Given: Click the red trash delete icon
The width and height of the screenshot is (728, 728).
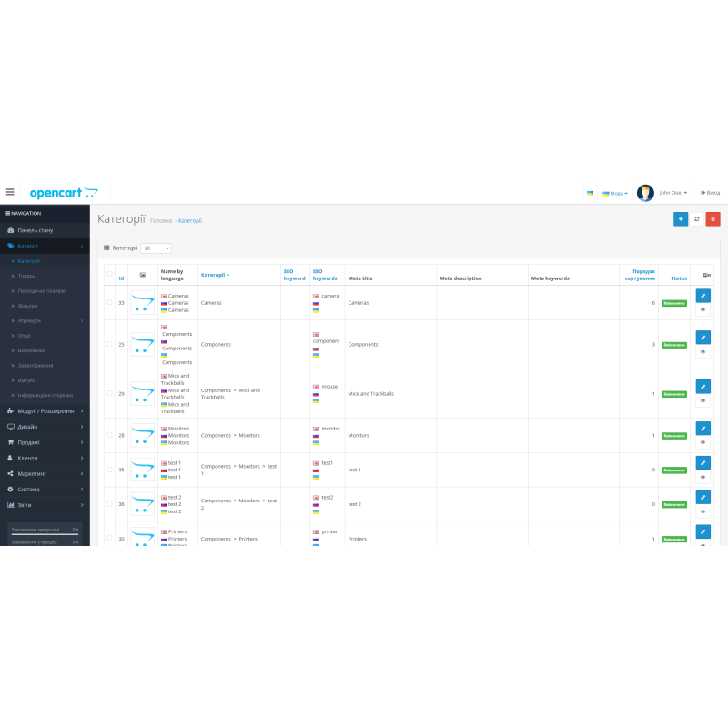Looking at the screenshot, I should (x=713, y=219).
